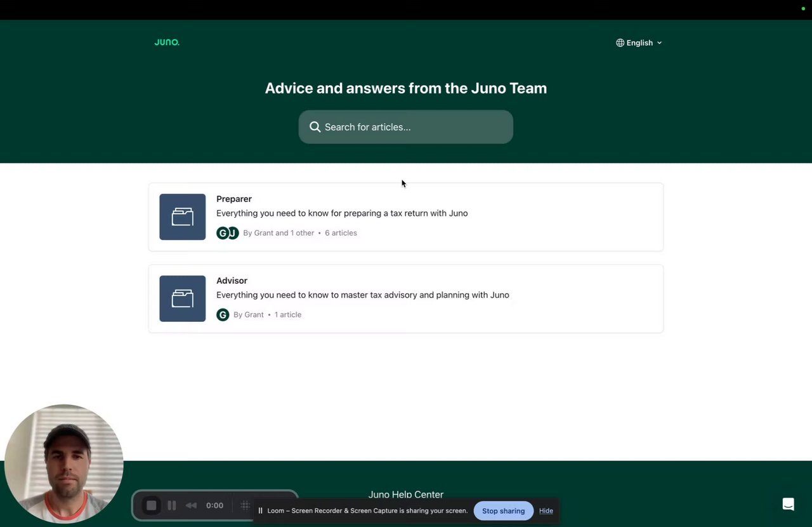Click the Stop sharing button

coord(504,510)
